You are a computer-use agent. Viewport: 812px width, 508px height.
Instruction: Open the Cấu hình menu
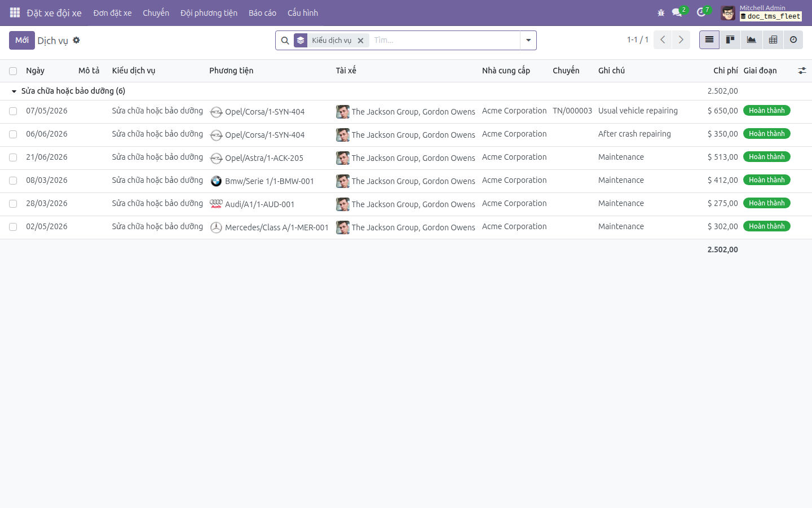tap(303, 12)
